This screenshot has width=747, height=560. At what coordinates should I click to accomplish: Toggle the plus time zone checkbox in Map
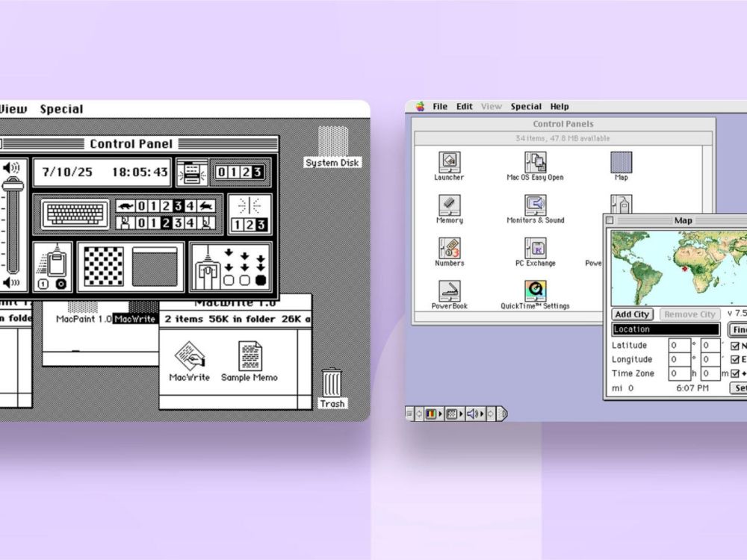[x=735, y=374]
